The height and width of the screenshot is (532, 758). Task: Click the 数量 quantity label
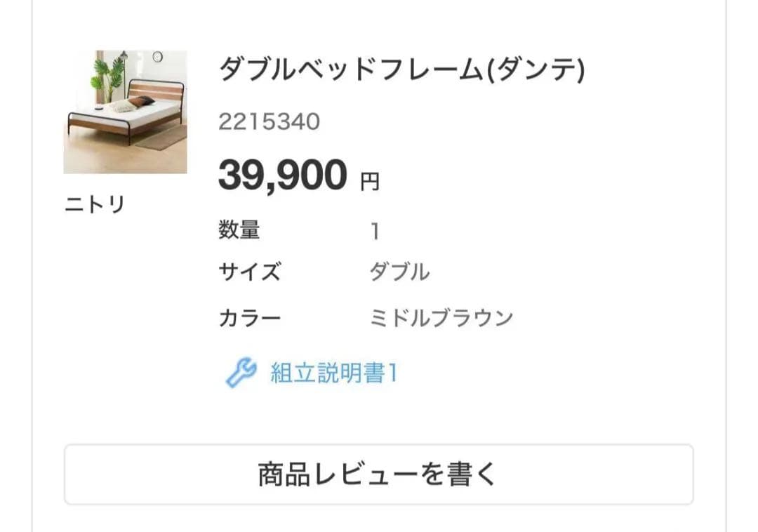(x=239, y=230)
